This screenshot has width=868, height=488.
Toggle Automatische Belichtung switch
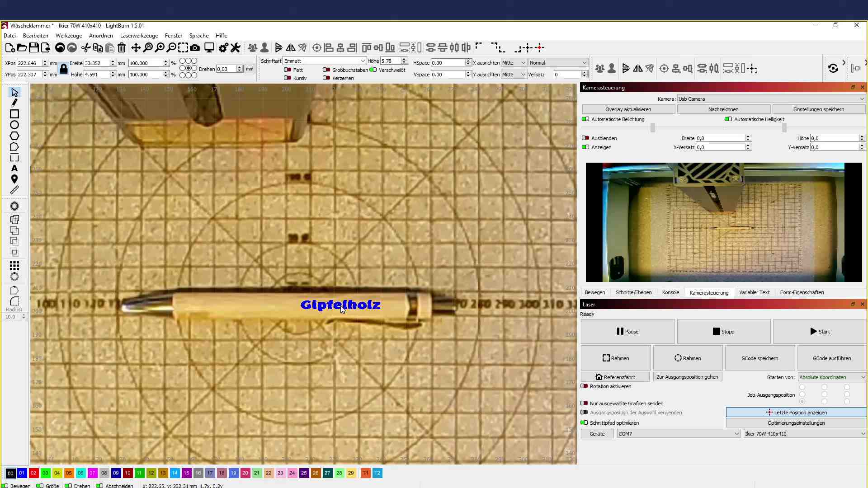[x=585, y=119]
